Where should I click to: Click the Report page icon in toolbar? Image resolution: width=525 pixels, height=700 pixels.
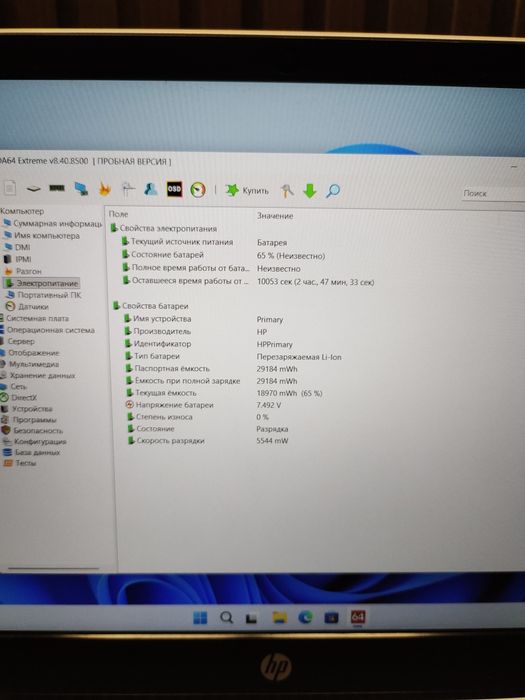pyautogui.click(x=9, y=188)
